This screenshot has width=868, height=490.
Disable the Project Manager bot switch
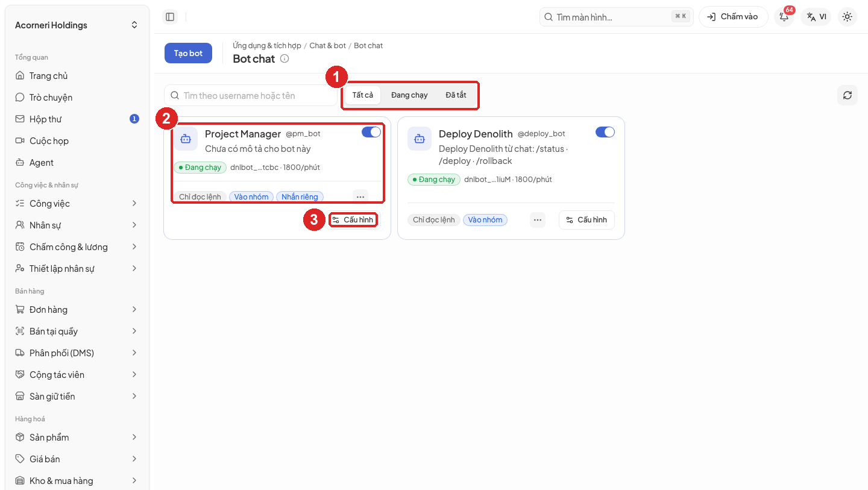pyautogui.click(x=371, y=132)
